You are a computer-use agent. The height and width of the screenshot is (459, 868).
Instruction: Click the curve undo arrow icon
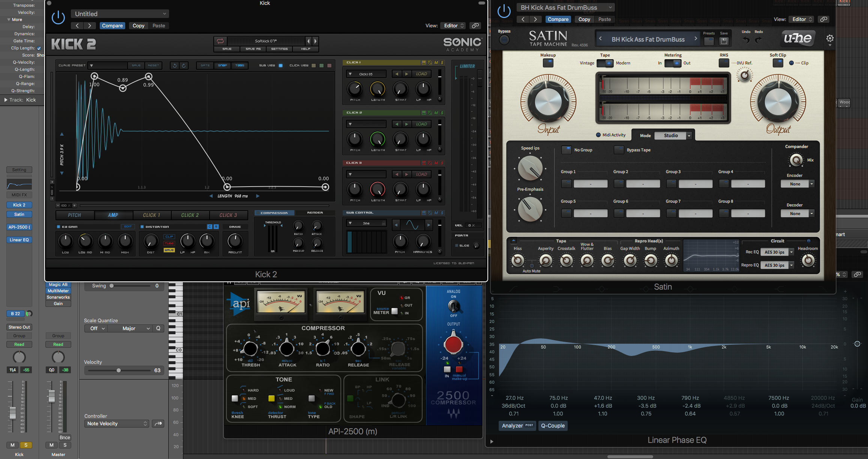click(x=175, y=66)
